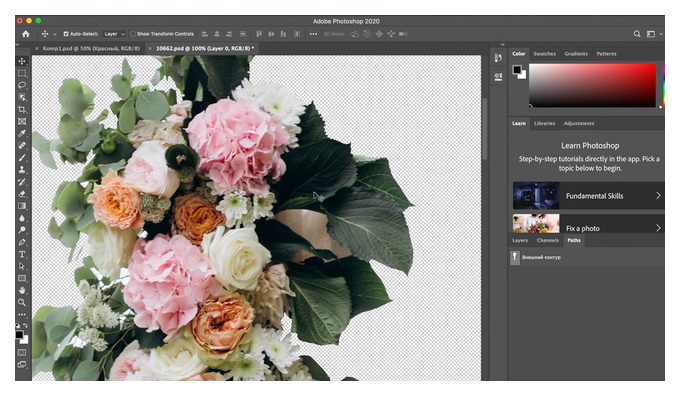Select the Object Selection tool

pyautogui.click(x=22, y=97)
